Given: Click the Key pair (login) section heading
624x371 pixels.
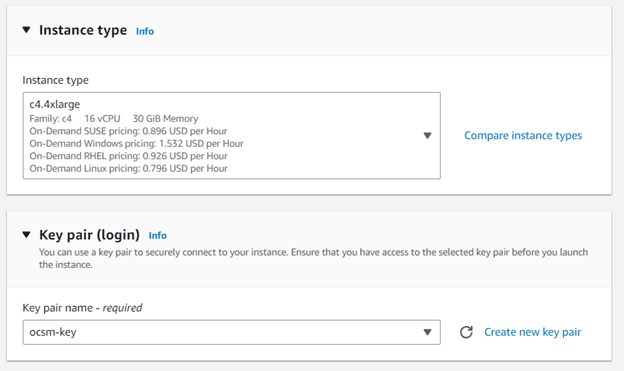Looking at the screenshot, I should tap(89, 235).
